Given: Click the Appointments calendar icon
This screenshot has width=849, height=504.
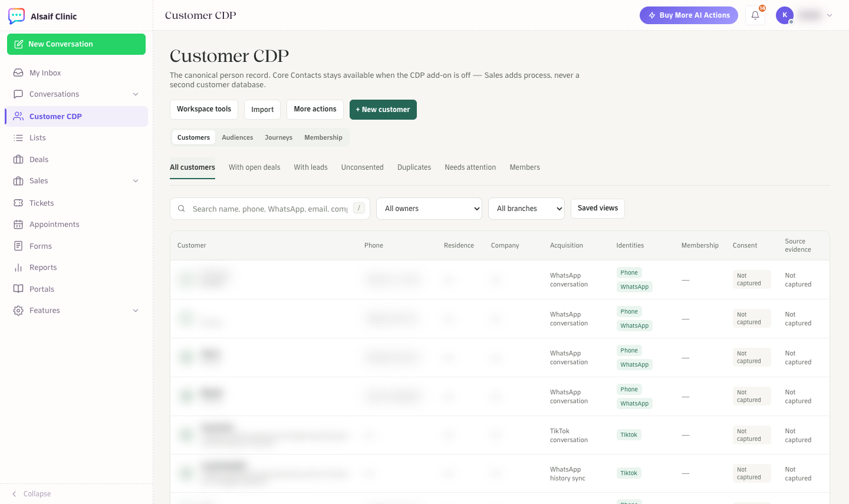Looking at the screenshot, I should point(18,224).
